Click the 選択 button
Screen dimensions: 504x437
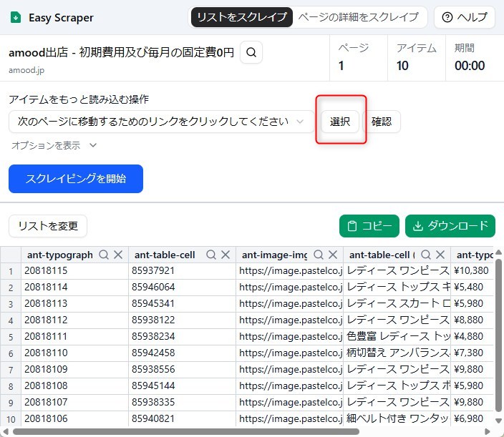tap(340, 122)
